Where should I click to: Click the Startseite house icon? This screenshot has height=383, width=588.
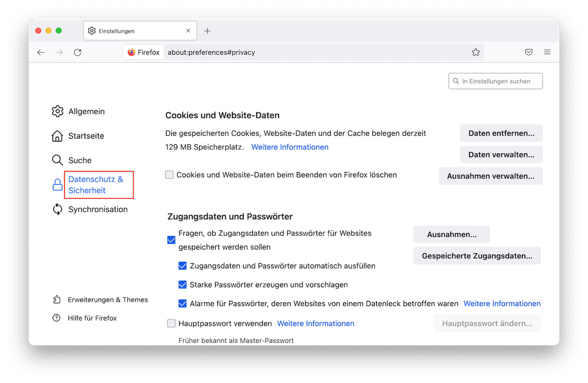[58, 136]
